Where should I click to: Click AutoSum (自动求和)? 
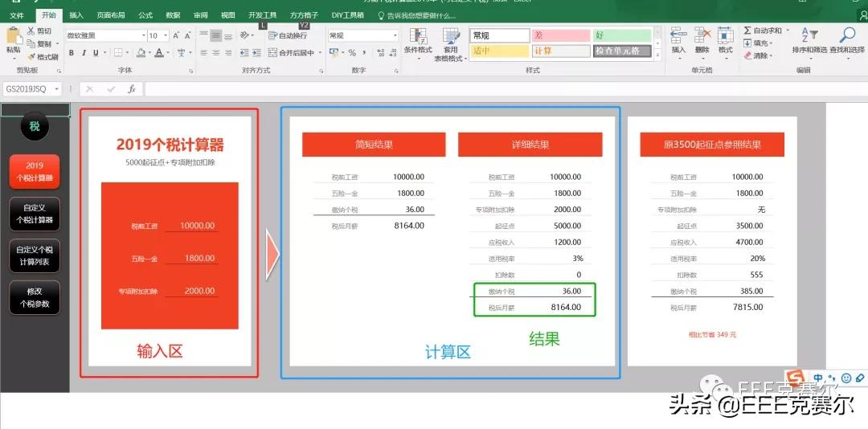(764, 31)
